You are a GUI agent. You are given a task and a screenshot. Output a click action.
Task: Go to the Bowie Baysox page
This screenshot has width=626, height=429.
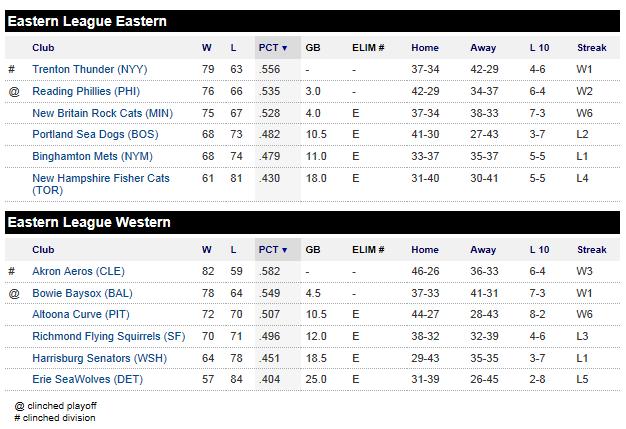pos(82,293)
